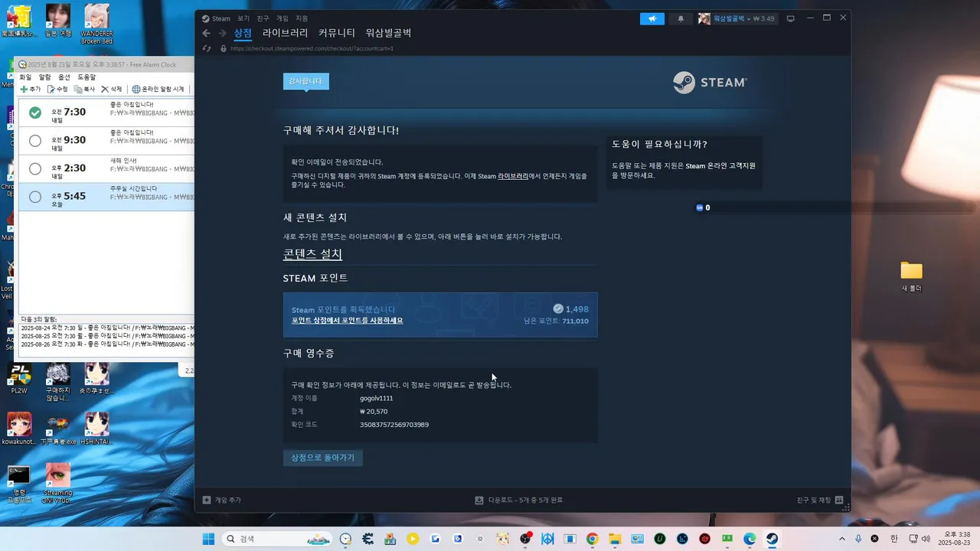Reload the Steam checkout page
Image resolution: width=980 pixels, height=551 pixels.
point(207,48)
